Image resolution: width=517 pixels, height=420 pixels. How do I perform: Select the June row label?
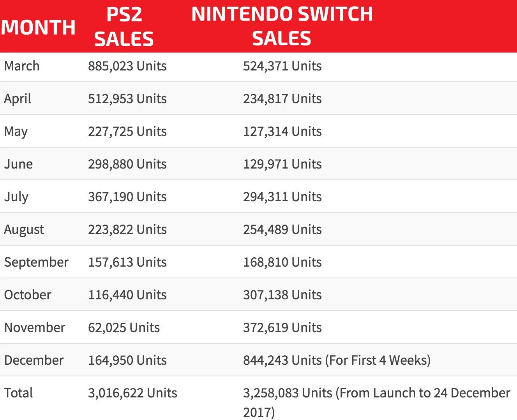[18, 164]
